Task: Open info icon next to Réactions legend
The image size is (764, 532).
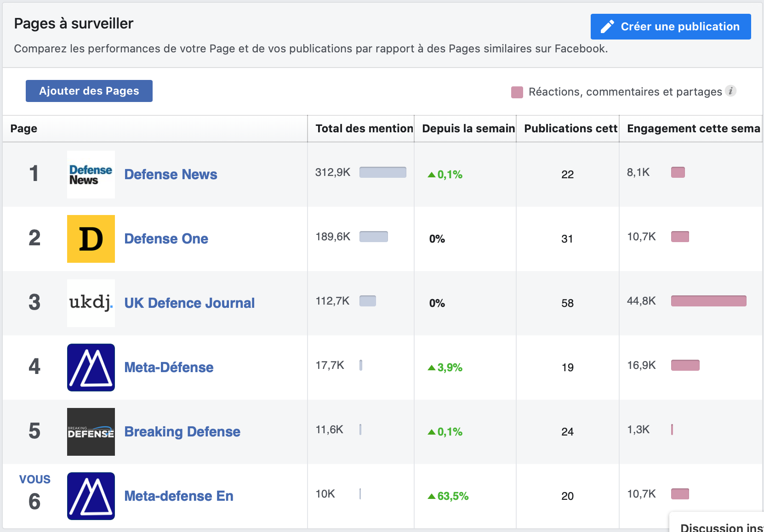Action: 731,91
